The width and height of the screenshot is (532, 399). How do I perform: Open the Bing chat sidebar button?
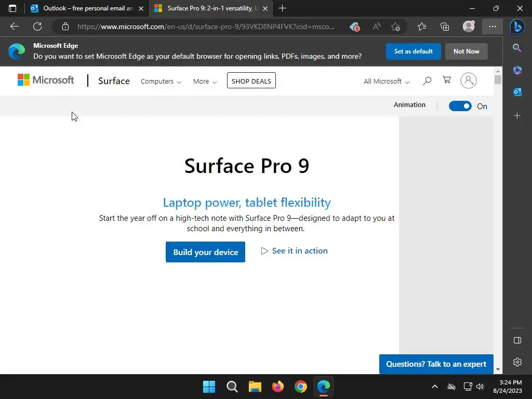[x=517, y=27]
